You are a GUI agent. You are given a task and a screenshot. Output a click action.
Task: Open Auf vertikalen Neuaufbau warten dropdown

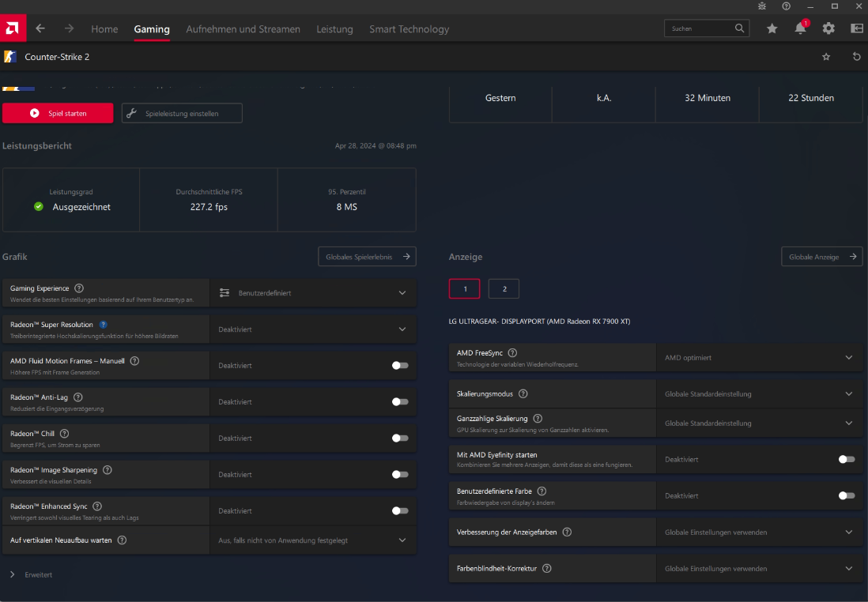(313, 540)
